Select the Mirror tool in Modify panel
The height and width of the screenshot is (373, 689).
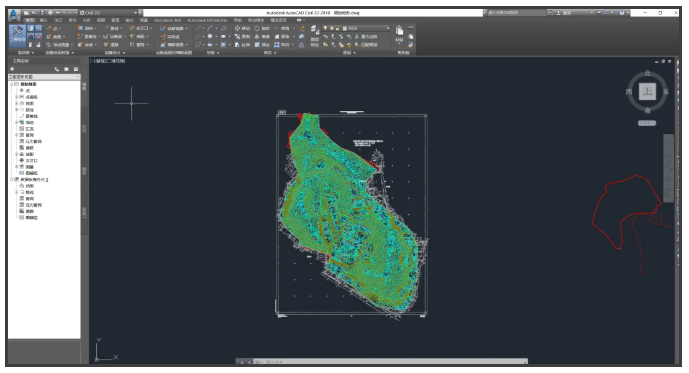coord(262,36)
